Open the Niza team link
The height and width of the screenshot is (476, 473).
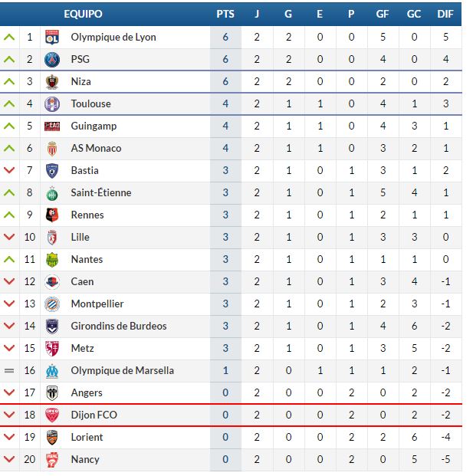tap(80, 82)
